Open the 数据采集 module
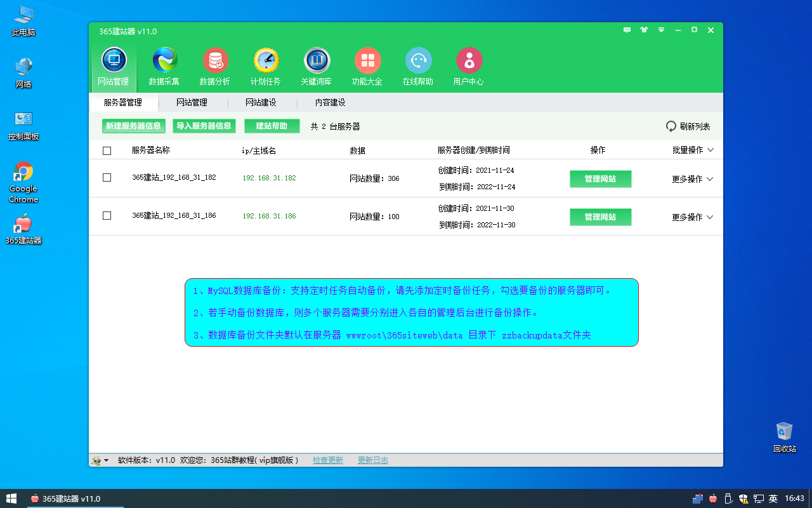The width and height of the screenshot is (812, 508). click(x=164, y=67)
